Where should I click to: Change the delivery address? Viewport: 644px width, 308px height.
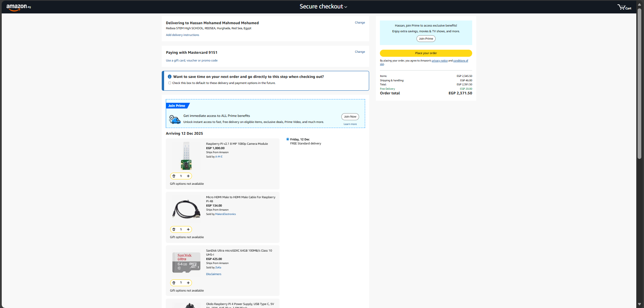click(x=360, y=23)
